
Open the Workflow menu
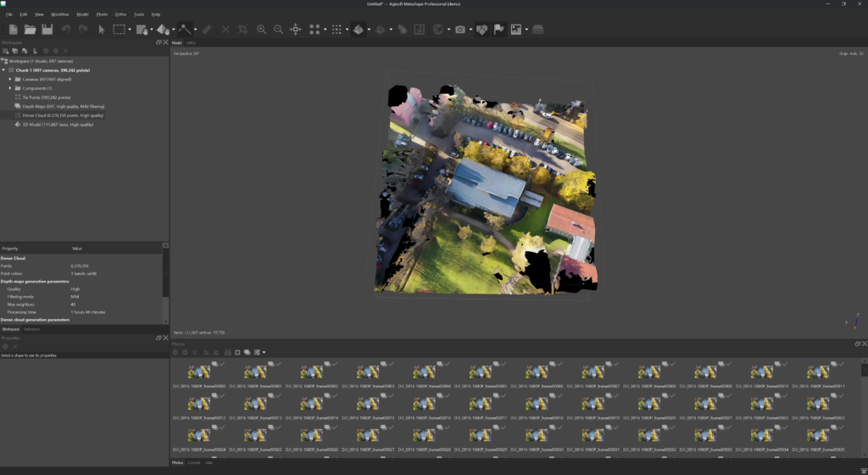click(60, 14)
